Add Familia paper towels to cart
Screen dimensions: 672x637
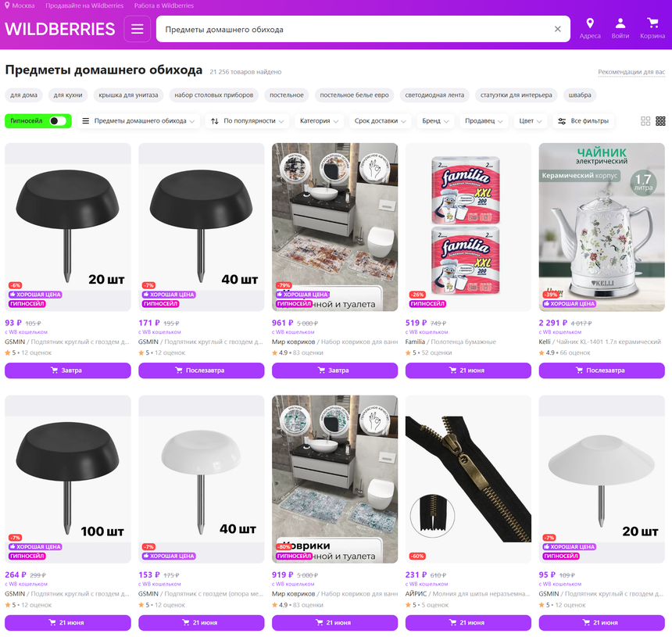click(468, 370)
